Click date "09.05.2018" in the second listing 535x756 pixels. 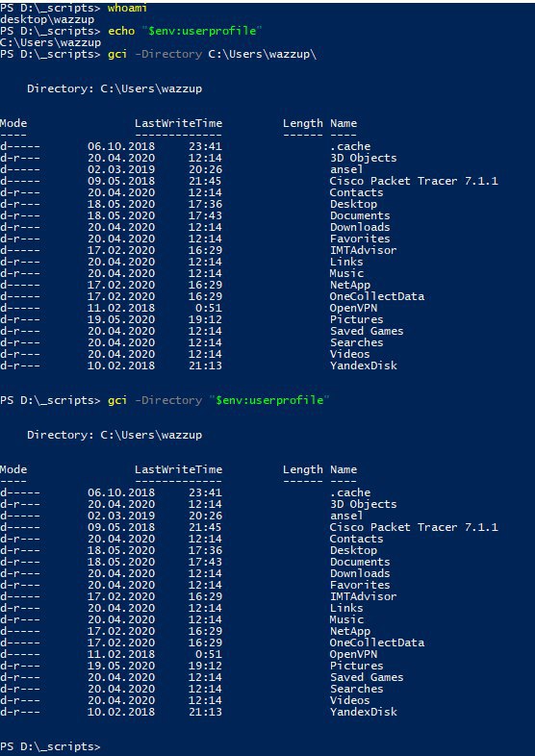(x=121, y=527)
